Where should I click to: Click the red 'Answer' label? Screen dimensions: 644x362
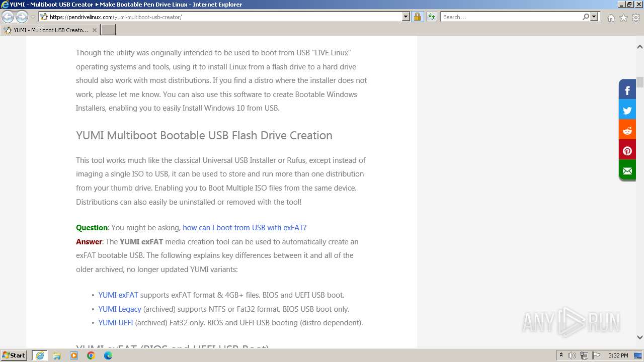coord(89,242)
